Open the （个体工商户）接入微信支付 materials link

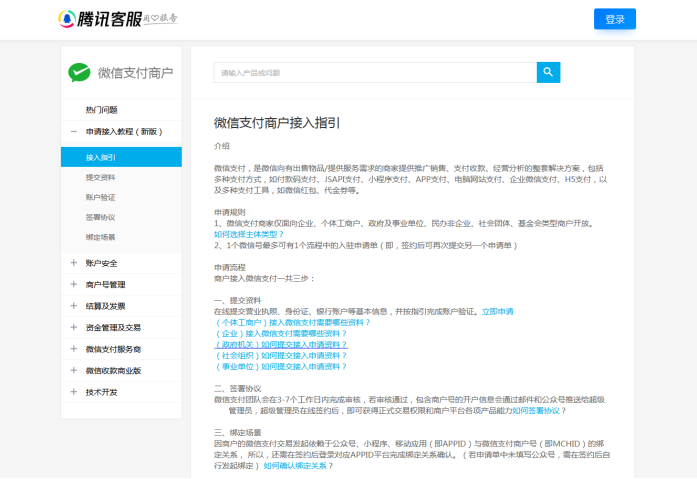pyautogui.click(x=292, y=323)
